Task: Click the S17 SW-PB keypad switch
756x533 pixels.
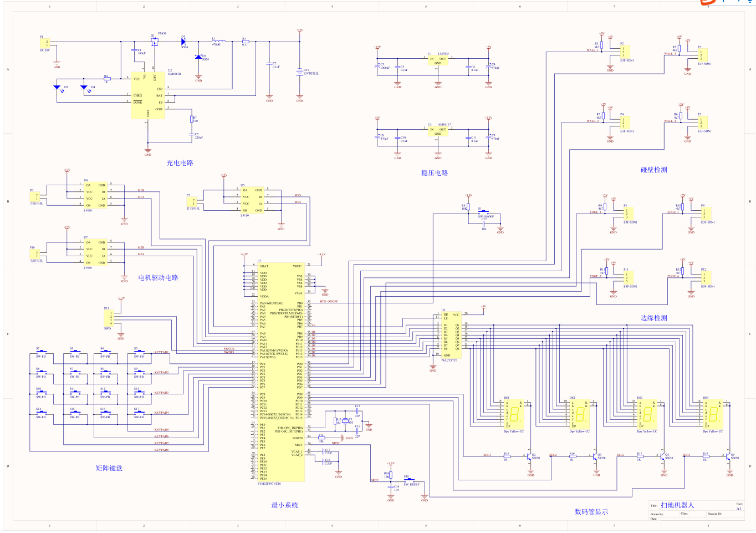Action: (139, 412)
